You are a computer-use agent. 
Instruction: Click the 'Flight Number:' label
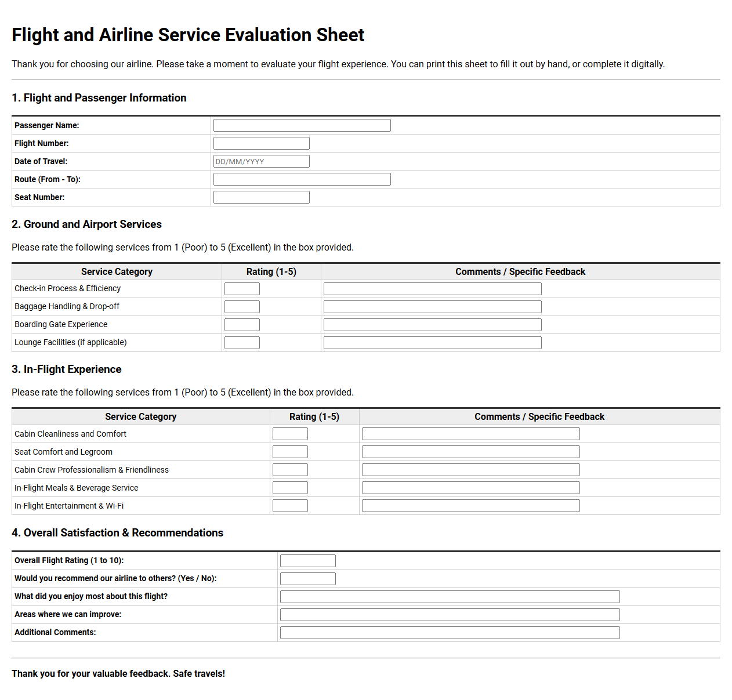tap(42, 143)
